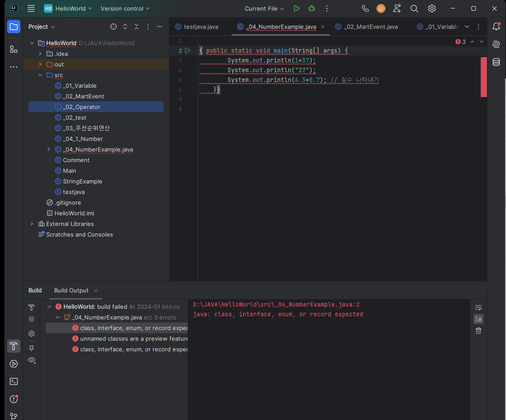This screenshot has height=420, width=506.
Task: Expand External Libraries node
Action: point(31,224)
